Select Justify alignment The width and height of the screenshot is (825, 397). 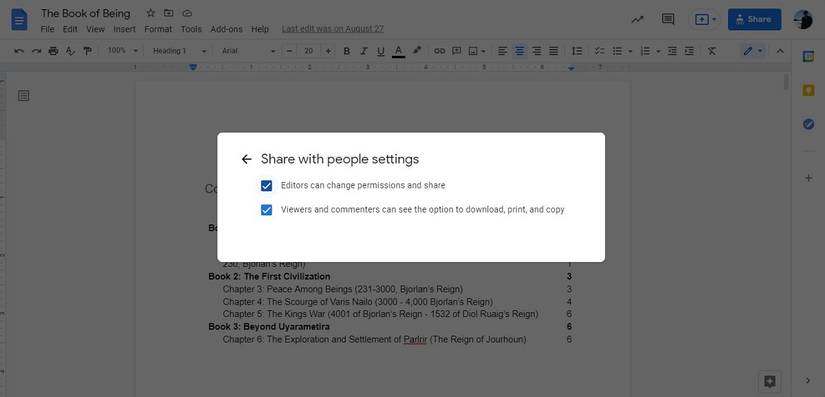[x=554, y=51]
